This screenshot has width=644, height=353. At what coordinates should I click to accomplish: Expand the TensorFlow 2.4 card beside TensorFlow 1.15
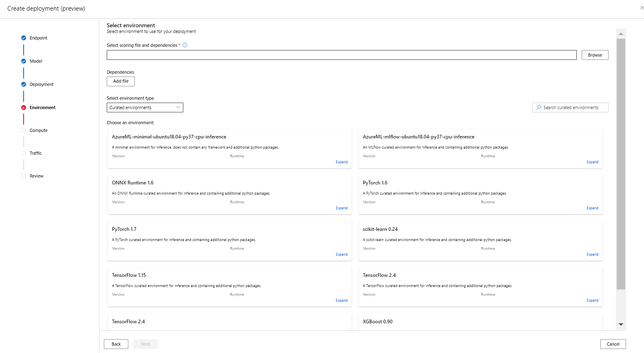(x=592, y=300)
